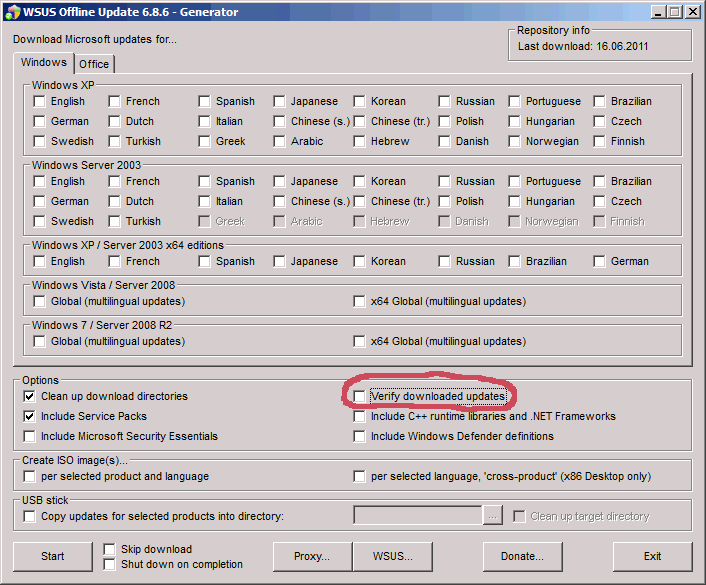Screen dimensions: 706x585
Task: Uncheck Include Service Packs option
Action: point(29,417)
